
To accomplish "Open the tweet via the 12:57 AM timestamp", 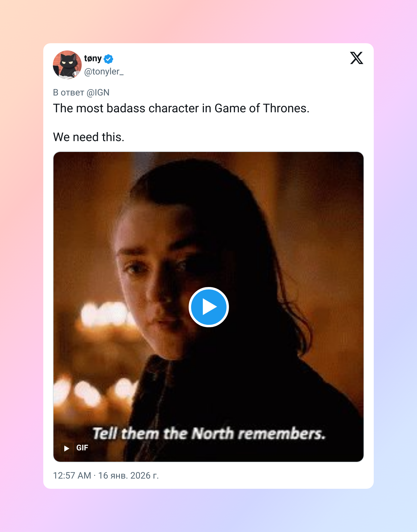I will coord(72,476).
